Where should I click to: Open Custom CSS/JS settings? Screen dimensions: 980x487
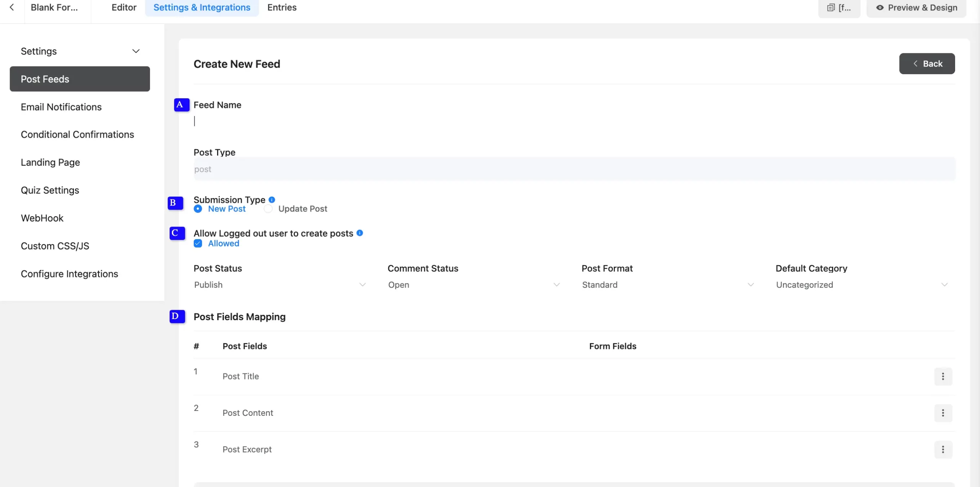tap(55, 246)
